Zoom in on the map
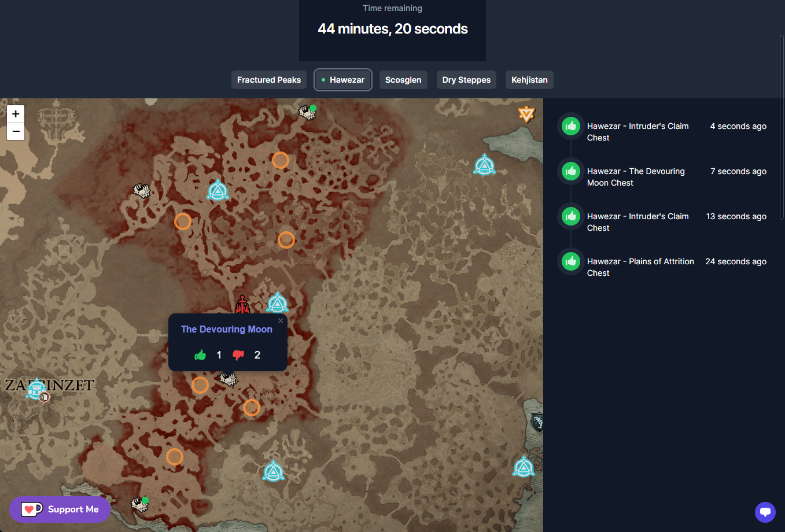Image resolution: width=785 pixels, height=532 pixels. tap(16, 114)
